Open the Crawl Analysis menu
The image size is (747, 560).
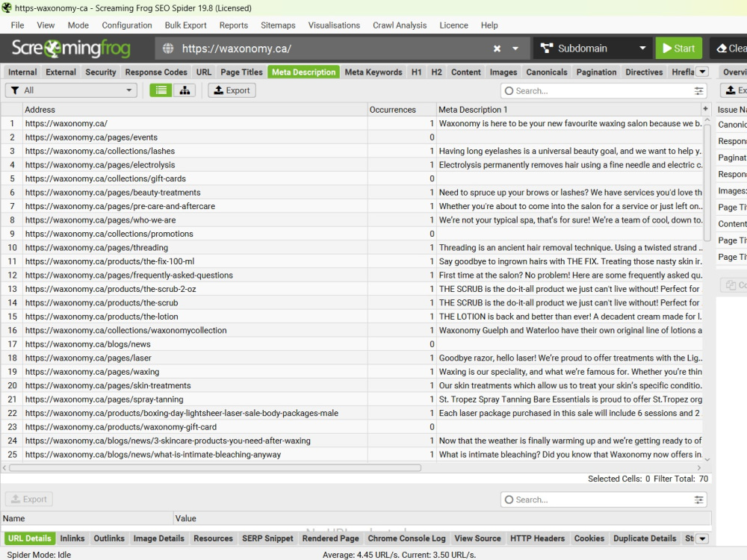click(x=399, y=25)
